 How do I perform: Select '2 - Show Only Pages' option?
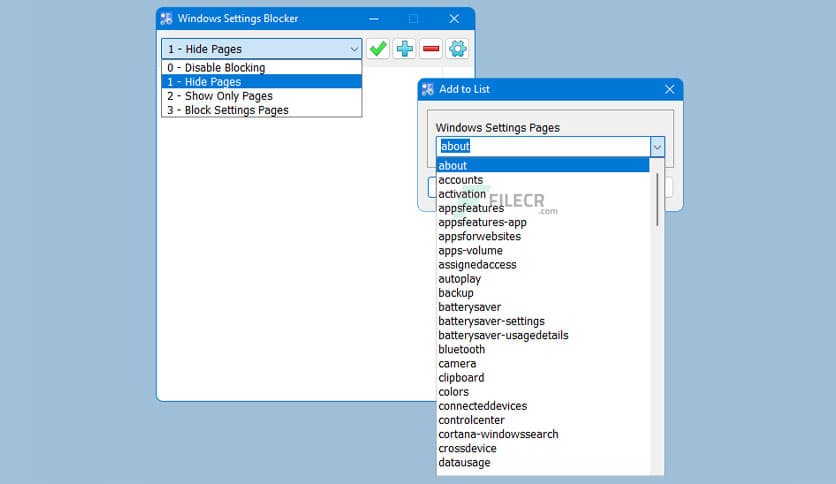[x=262, y=96]
